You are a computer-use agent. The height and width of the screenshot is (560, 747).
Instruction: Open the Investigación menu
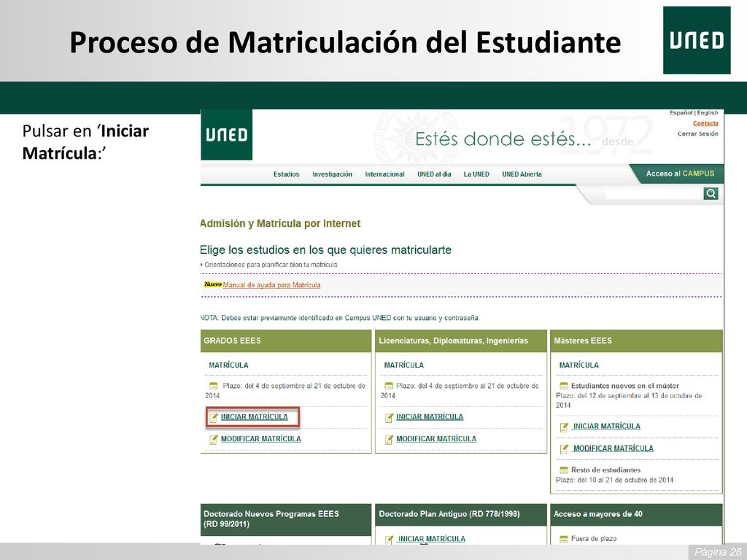coord(332,174)
